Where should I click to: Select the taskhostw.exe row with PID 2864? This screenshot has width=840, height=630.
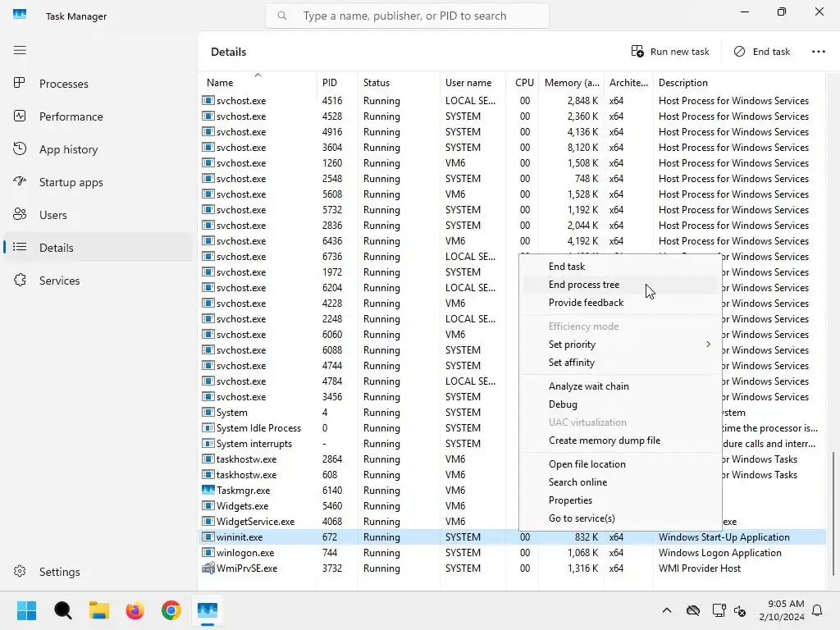(512, 459)
